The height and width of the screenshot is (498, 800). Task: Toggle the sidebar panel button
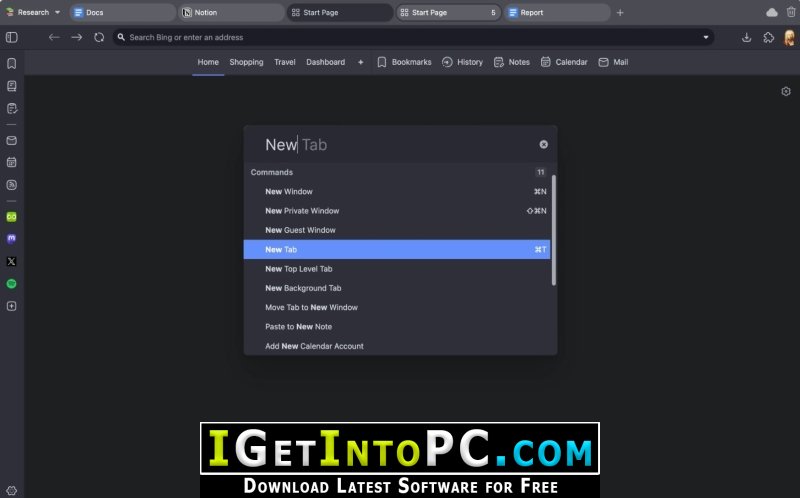point(12,37)
